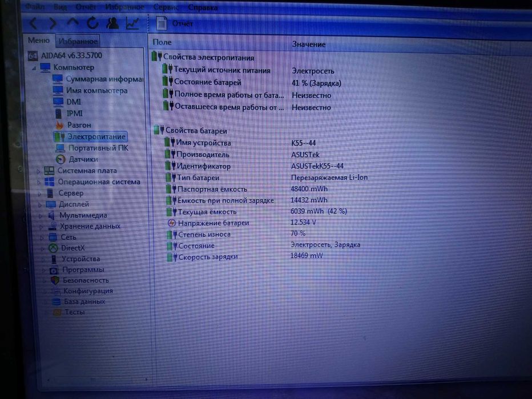Click the Forward navigation arrow
This screenshot has height=399, width=532.
pos(53,23)
